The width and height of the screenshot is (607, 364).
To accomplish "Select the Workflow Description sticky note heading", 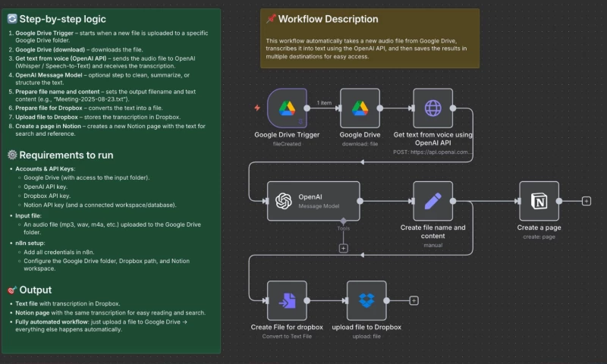I will (328, 19).
